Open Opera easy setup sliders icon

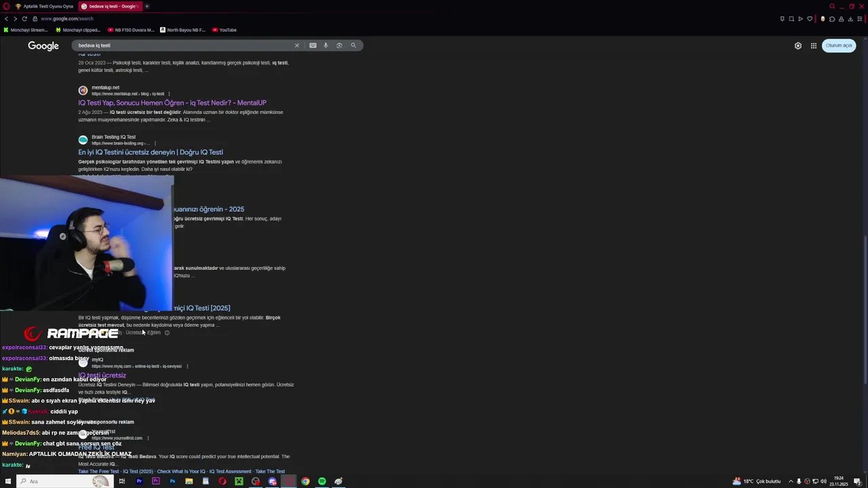(861, 19)
